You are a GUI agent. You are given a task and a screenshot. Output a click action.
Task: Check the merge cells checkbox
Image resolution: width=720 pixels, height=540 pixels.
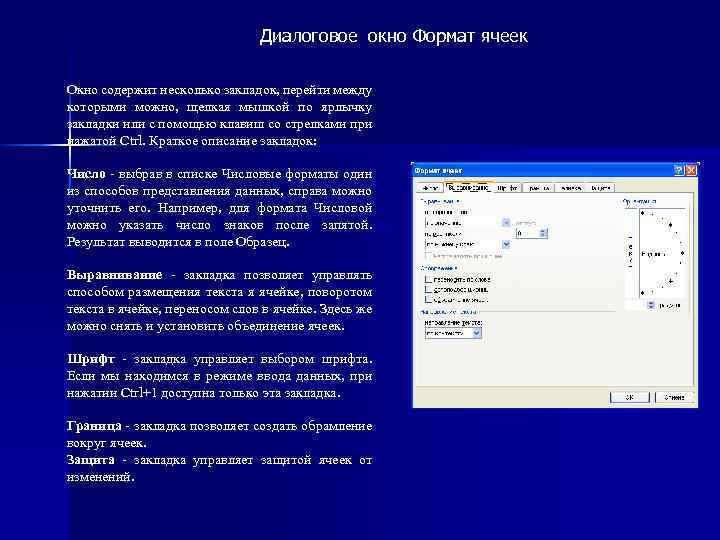tap(428, 299)
